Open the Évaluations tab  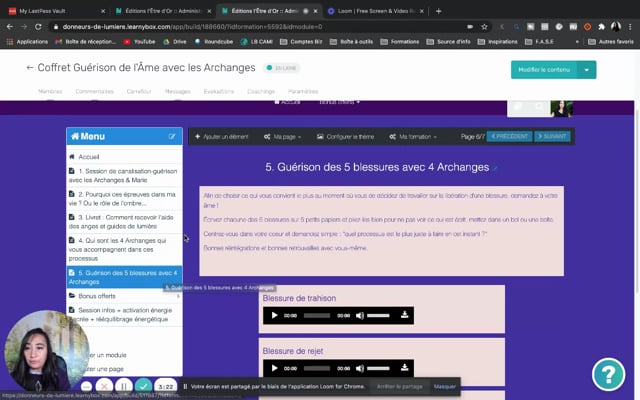219,91
